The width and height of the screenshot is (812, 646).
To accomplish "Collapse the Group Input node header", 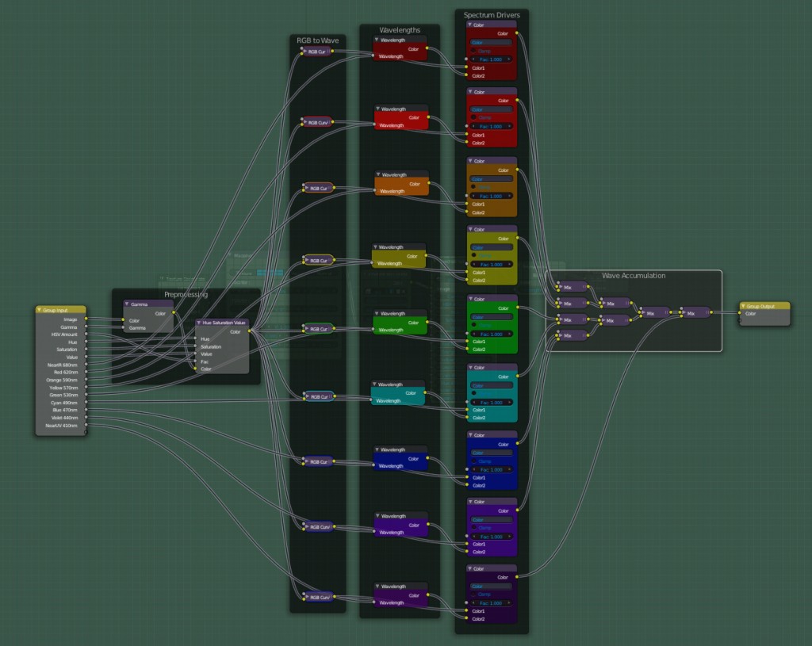I will click(38, 309).
